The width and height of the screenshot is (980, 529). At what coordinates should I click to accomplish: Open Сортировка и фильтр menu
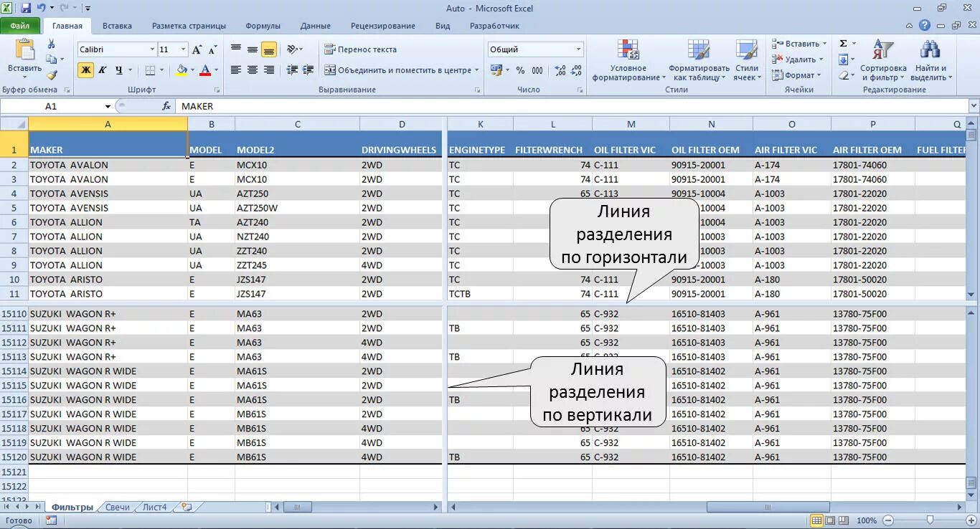pos(883,60)
